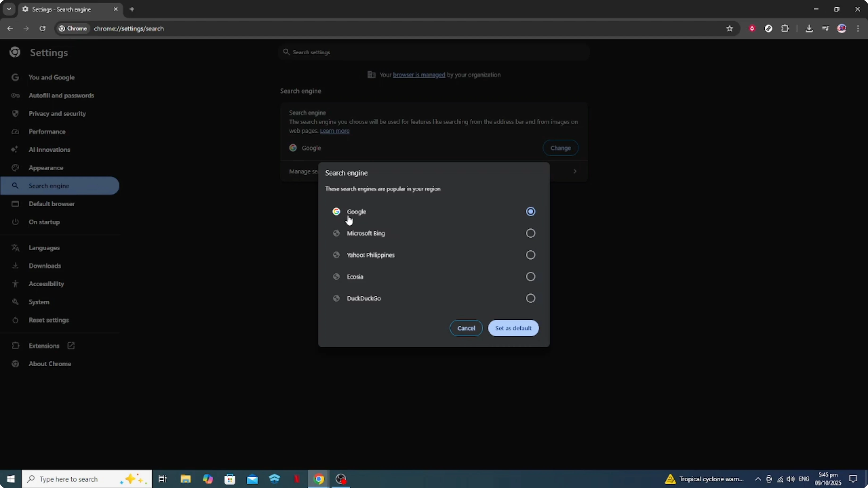This screenshot has height=488, width=868.
Task: Select Search engine in sidebar
Action: tap(60, 186)
